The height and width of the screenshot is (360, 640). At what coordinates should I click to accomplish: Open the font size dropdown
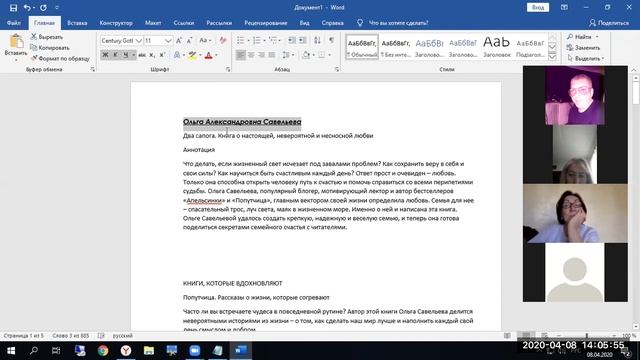tap(168, 40)
